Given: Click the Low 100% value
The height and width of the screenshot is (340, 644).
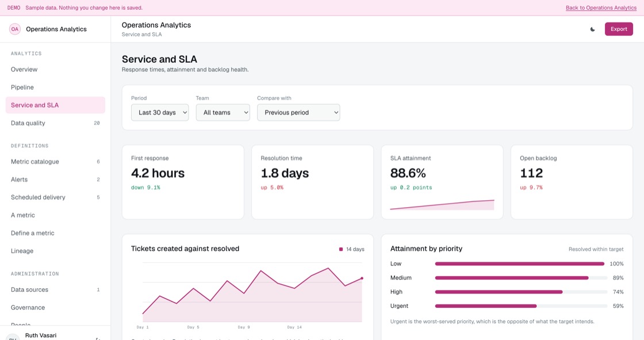Looking at the screenshot, I should click(616, 264).
